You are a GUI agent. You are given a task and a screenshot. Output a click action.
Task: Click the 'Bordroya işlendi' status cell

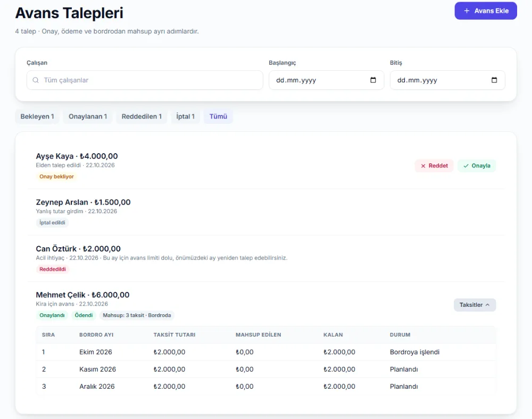click(414, 352)
